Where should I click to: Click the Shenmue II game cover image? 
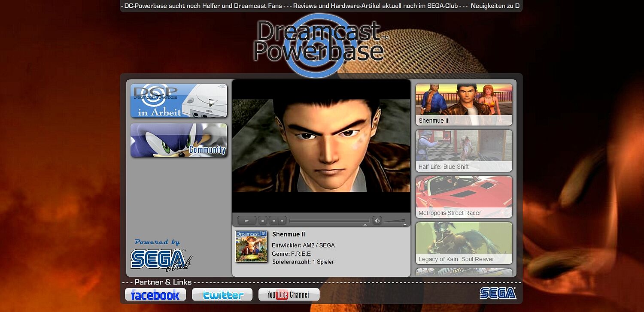(x=252, y=246)
